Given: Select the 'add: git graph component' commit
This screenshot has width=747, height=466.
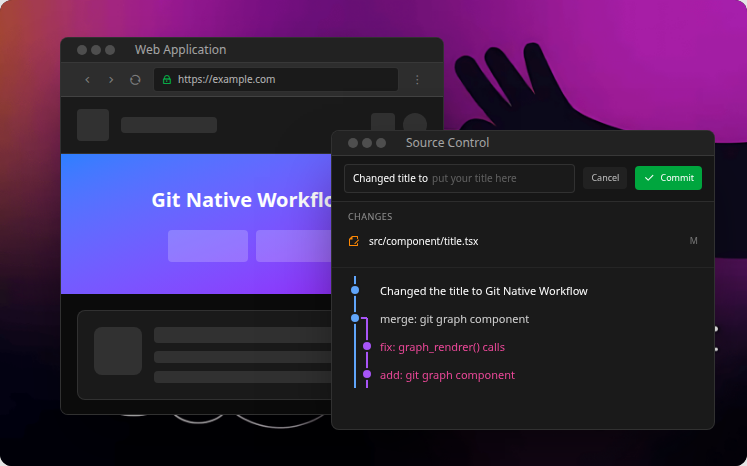Looking at the screenshot, I should [x=447, y=375].
